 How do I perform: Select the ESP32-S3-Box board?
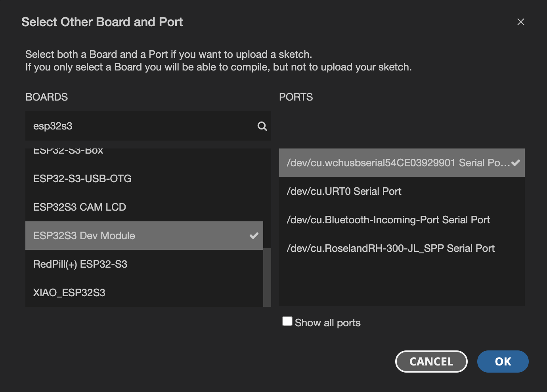(x=67, y=150)
